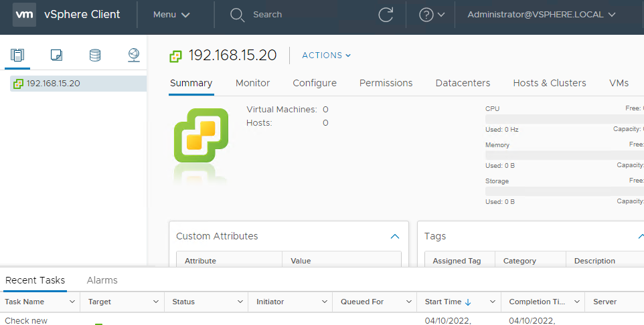Screen dimensions: 644x325
Task: Collapse the Custom Attributes panel
Action: 395,236
